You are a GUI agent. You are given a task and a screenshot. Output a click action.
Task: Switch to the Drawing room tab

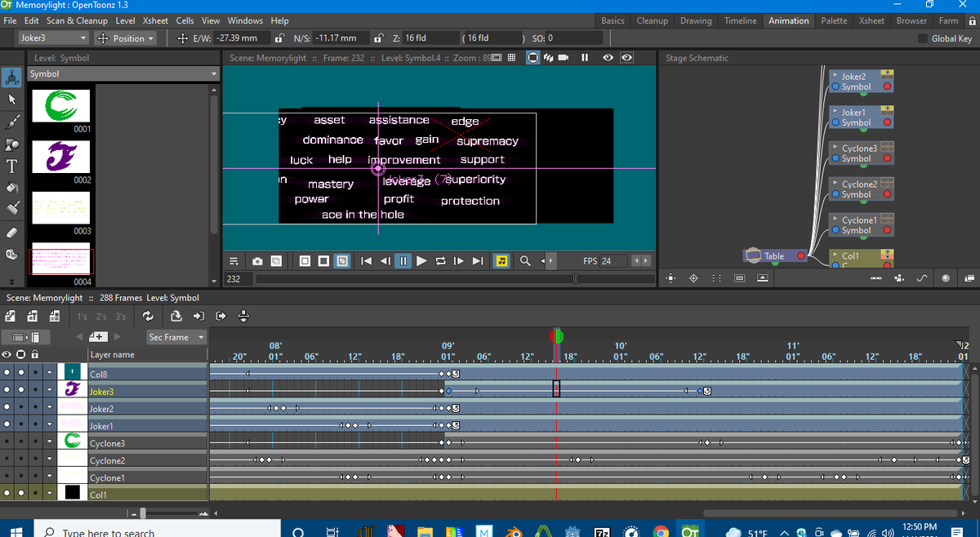(696, 20)
